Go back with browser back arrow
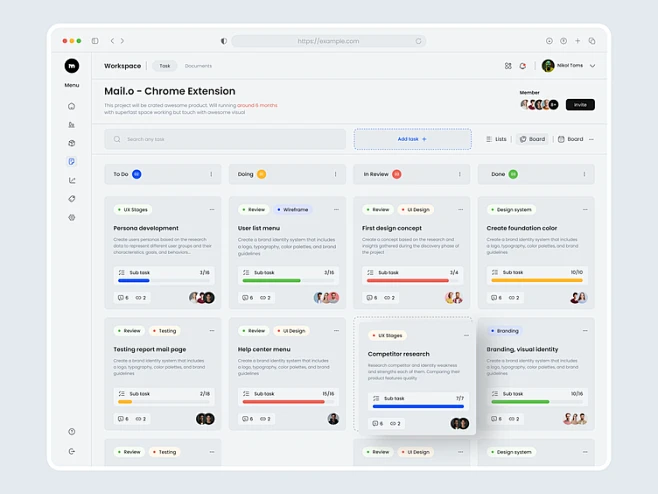 (x=112, y=41)
